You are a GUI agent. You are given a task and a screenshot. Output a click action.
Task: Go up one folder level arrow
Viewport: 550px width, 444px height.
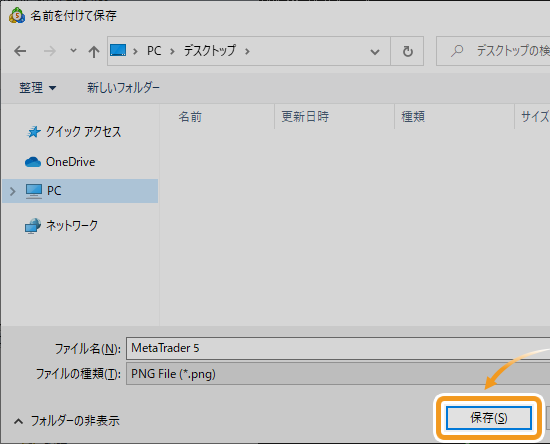[94, 52]
